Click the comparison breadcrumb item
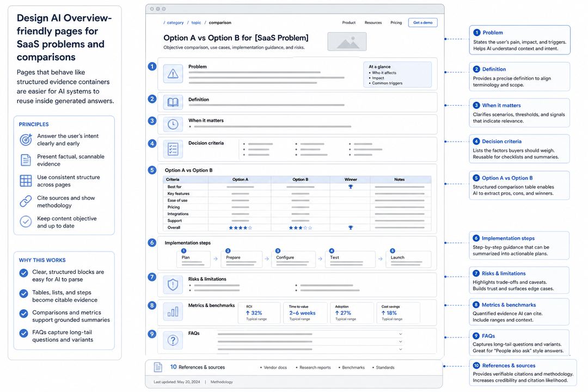This screenshot has width=588, height=392. coord(220,22)
